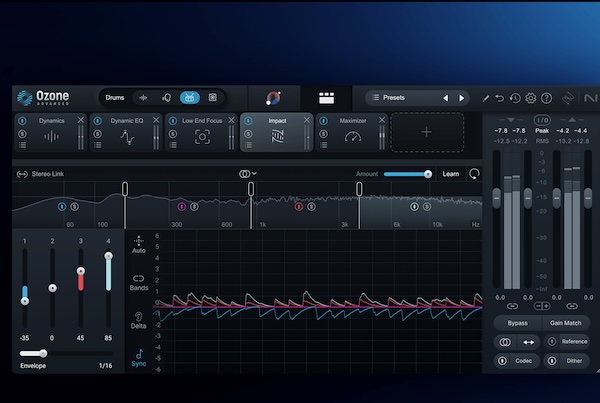Remove the Dynamics module
Image resolution: width=600 pixels, height=403 pixels.
tap(81, 120)
